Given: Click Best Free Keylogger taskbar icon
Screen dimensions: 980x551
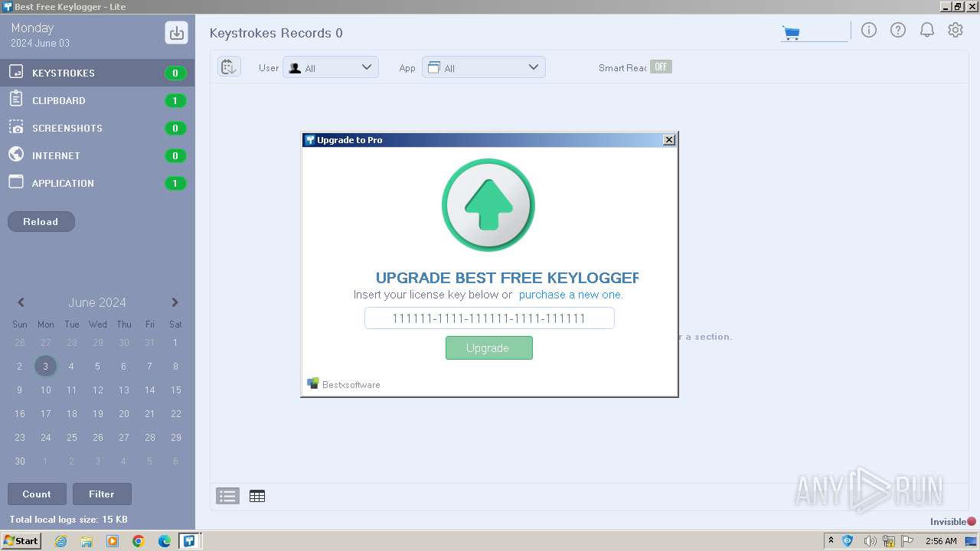Looking at the screenshot, I should coord(189,541).
